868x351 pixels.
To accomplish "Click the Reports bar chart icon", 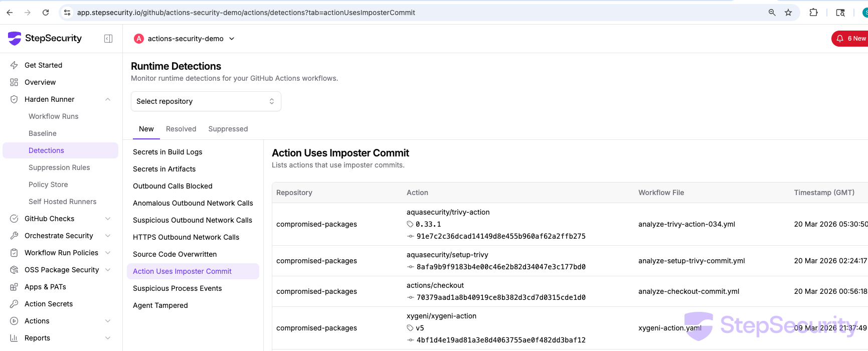I will (x=14, y=338).
